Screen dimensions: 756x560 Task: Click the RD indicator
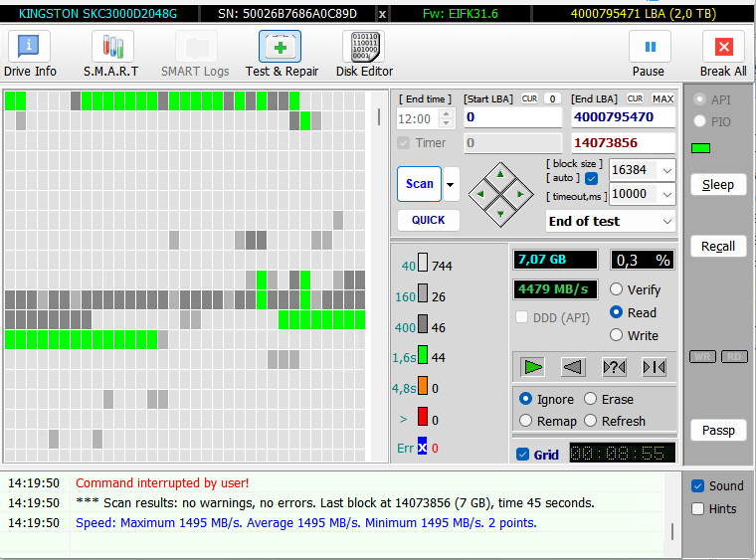(734, 357)
